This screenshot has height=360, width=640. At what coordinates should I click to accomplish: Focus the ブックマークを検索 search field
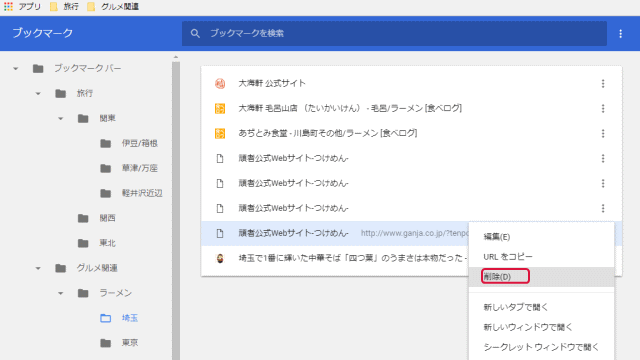click(x=394, y=33)
